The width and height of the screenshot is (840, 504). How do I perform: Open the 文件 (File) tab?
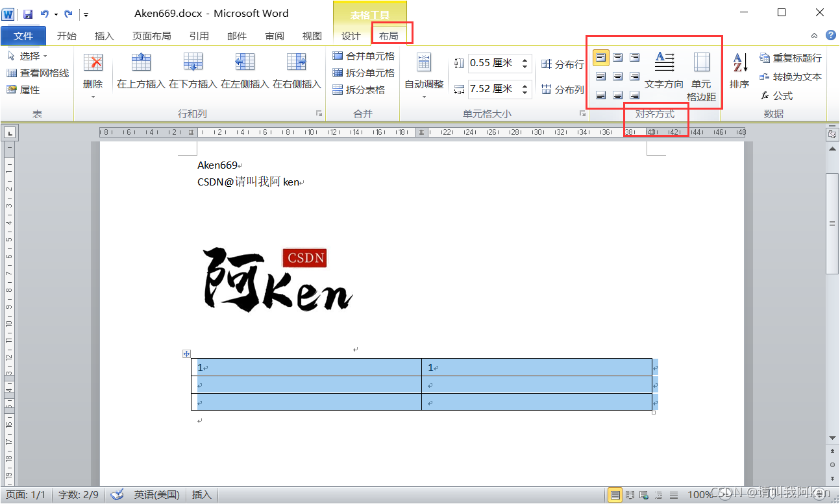click(x=23, y=36)
